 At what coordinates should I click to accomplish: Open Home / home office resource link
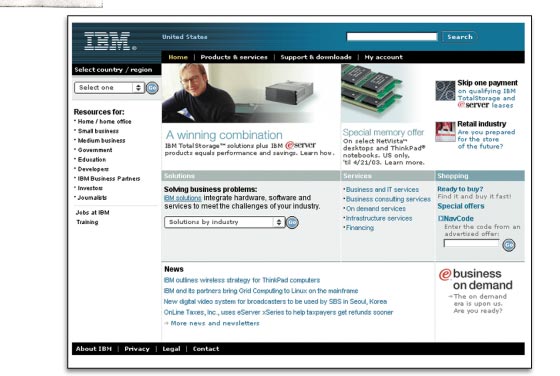104,121
